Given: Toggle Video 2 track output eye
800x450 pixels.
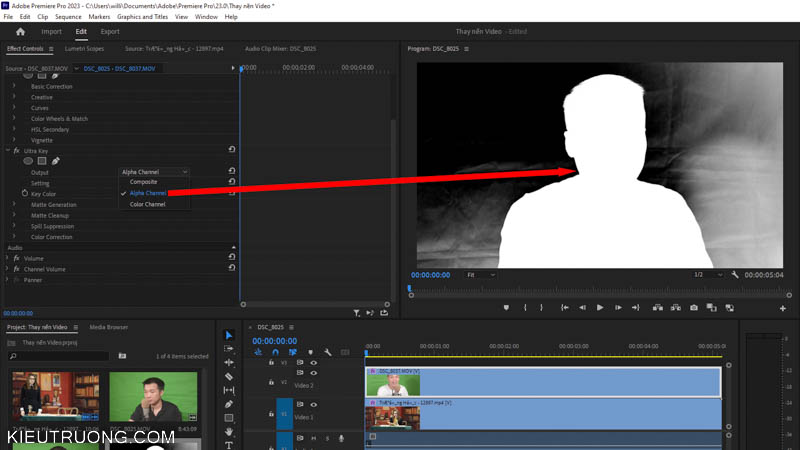Looking at the screenshot, I should coord(314,373).
